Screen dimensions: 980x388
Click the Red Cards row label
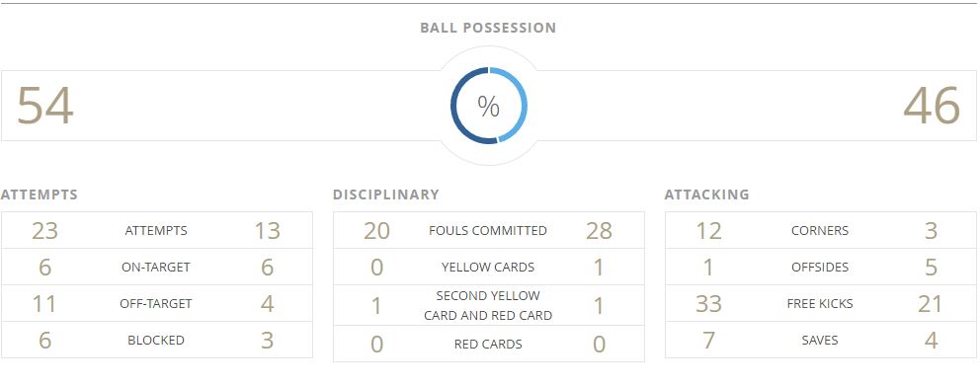click(x=488, y=345)
